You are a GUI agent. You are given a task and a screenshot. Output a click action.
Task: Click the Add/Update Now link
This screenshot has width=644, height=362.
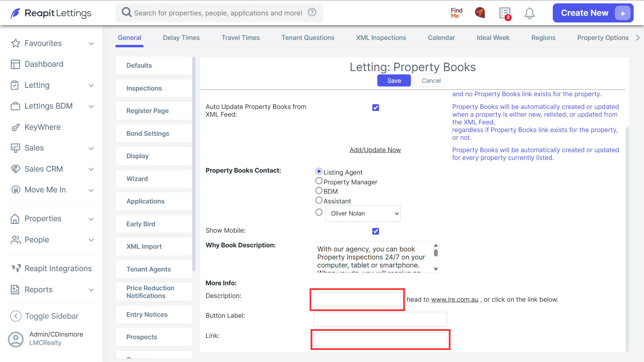[375, 150]
